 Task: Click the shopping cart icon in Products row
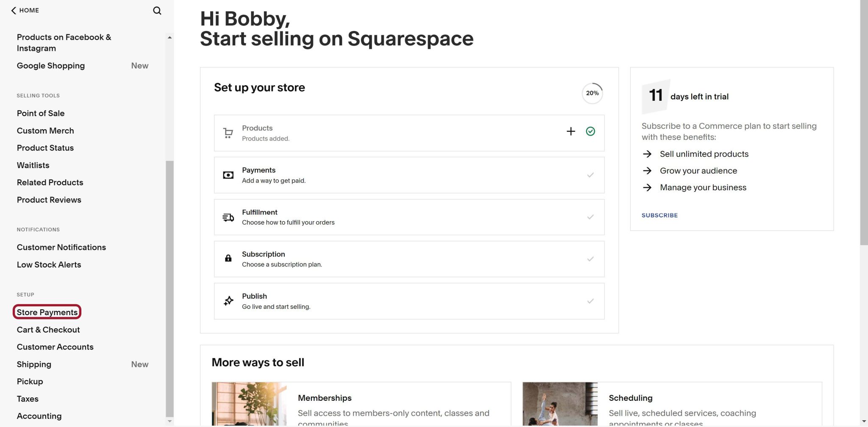click(x=228, y=133)
